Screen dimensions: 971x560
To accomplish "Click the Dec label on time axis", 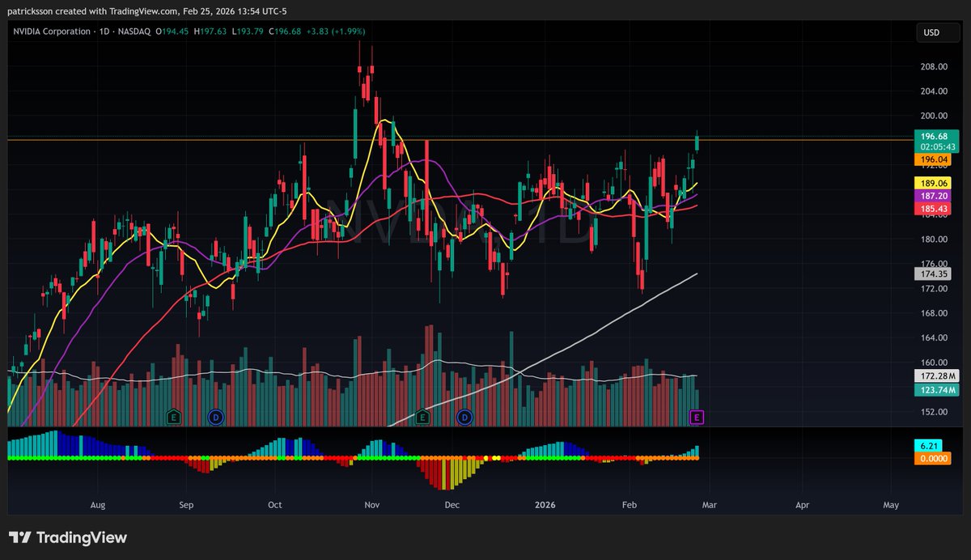I will click(452, 505).
